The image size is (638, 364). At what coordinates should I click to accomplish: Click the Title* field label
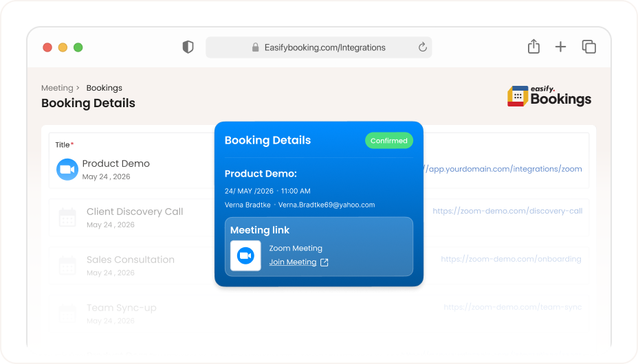(65, 145)
